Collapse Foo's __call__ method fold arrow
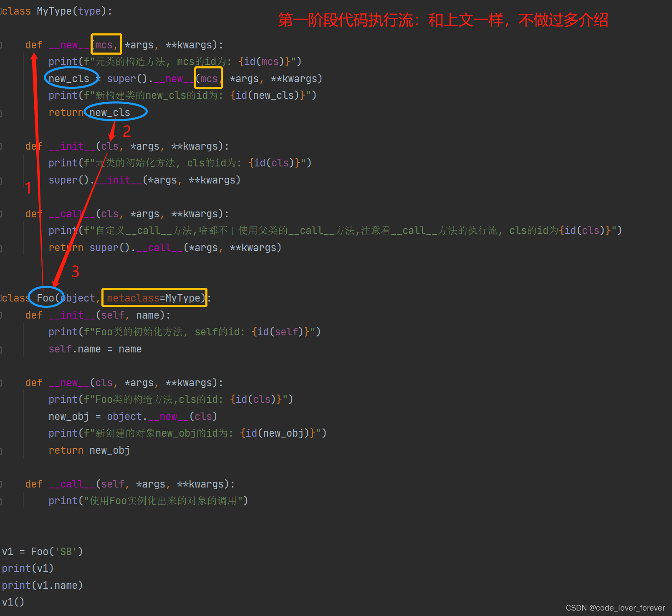672x616 pixels. click(x=2, y=484)
